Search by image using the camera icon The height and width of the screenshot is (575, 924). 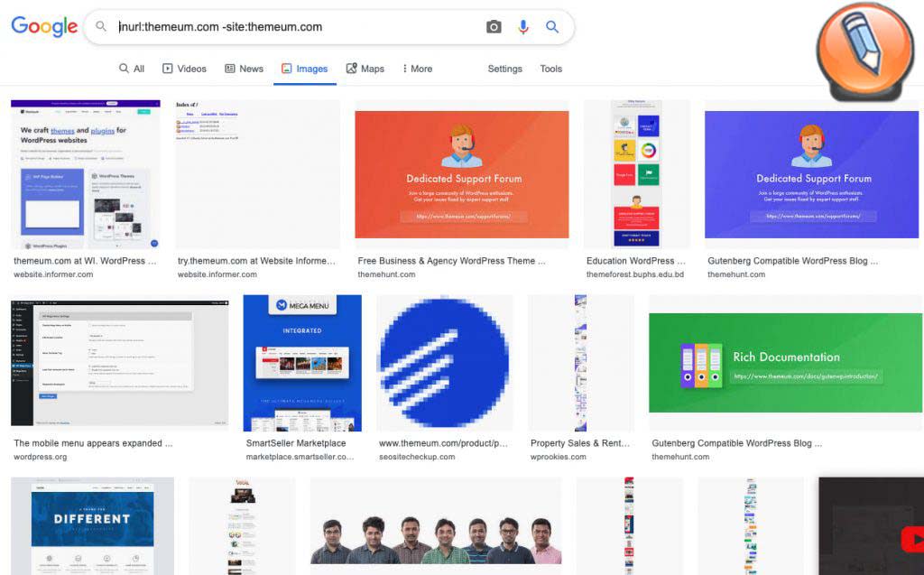494,27
